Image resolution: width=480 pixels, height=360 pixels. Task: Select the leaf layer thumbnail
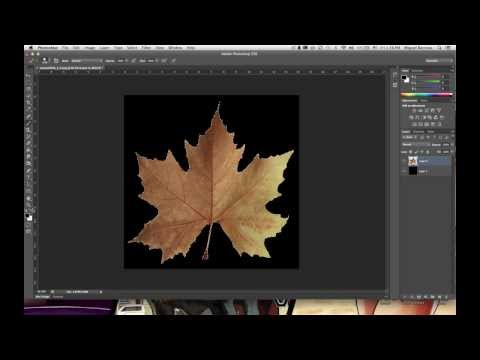[x=413, y=161]
